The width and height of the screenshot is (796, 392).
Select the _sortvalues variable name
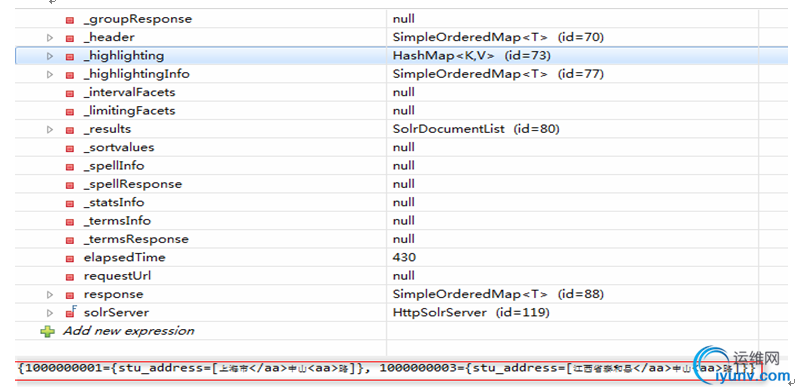[119, 147]
